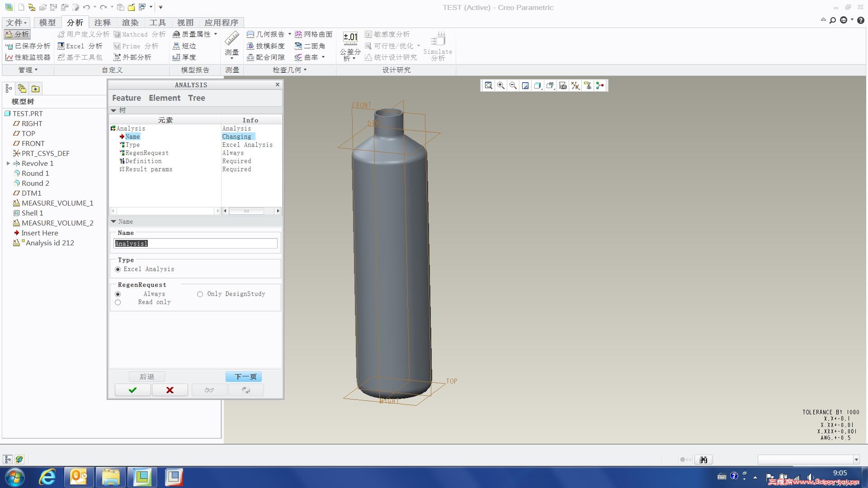Click the Zoom Out magnifier icon
Screen dimensions: 868x488
(x=513, y=85)
